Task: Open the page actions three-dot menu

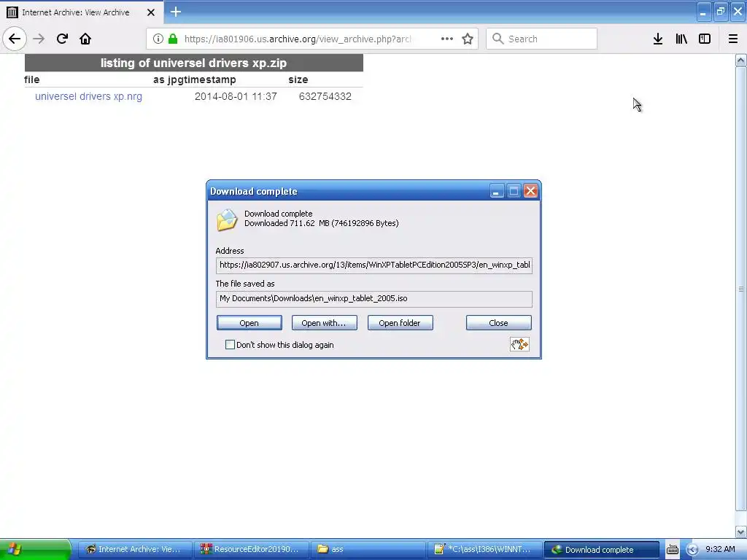Action: tap(447, 39)
